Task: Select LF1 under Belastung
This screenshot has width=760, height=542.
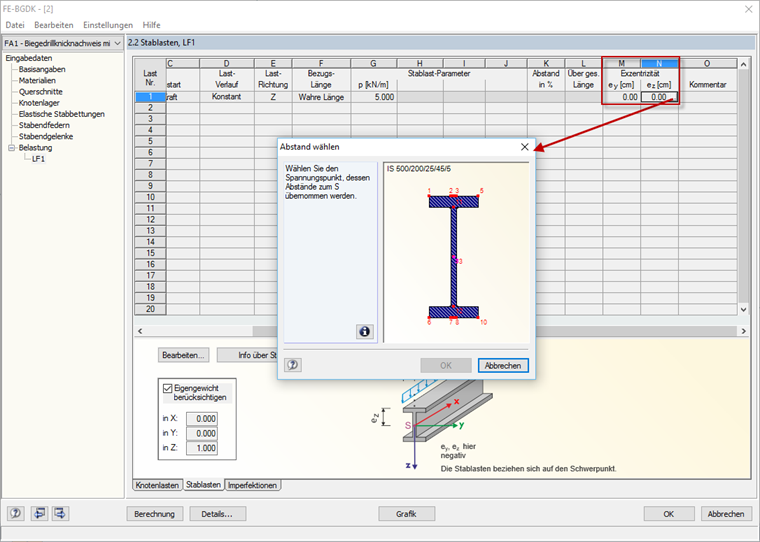Action: (x=39, y=159)
